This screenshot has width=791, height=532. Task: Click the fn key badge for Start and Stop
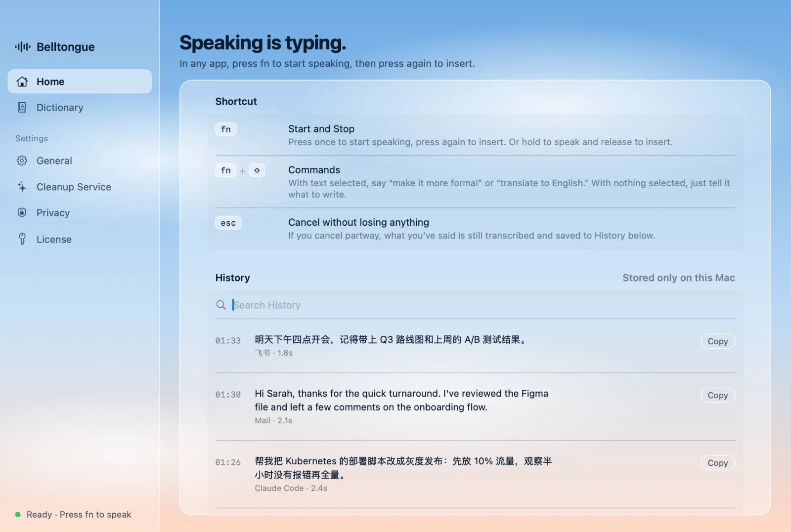point(226,129)
